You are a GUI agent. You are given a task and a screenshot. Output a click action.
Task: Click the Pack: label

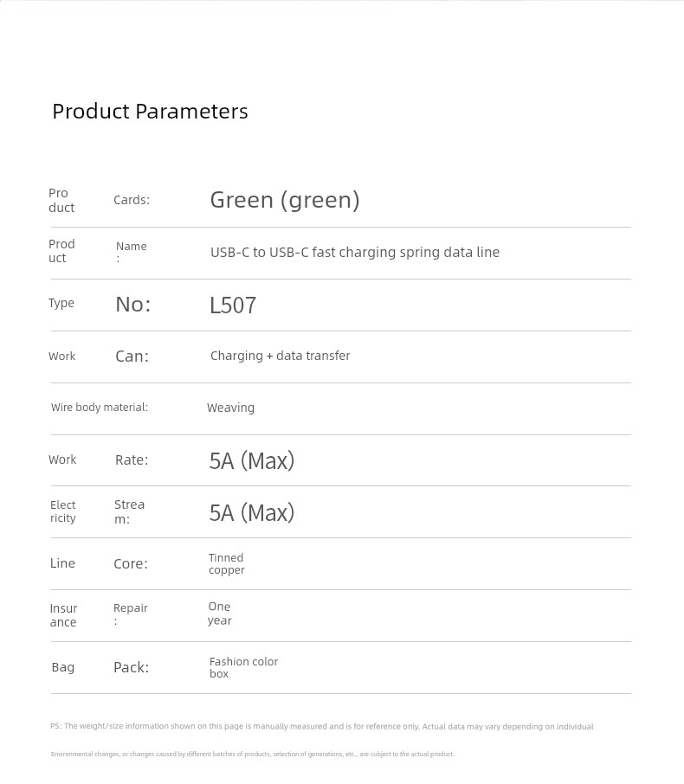tap(131, 667)
